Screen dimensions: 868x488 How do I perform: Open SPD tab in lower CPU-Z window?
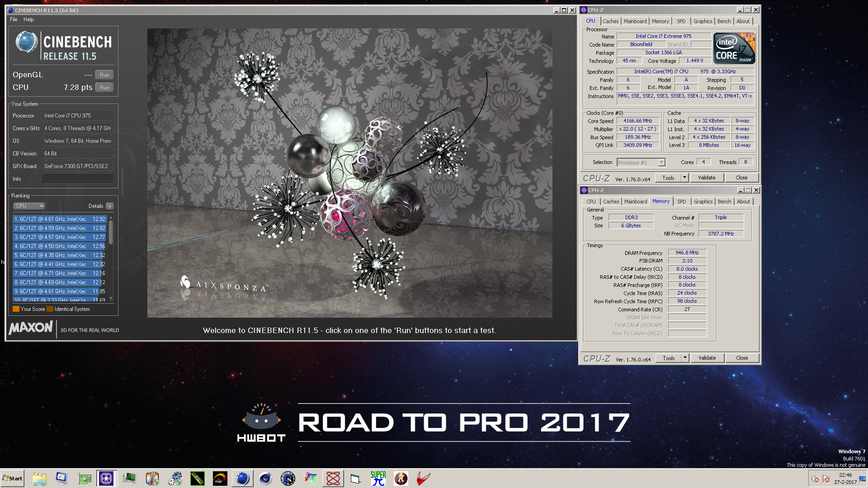pos(682,202)
